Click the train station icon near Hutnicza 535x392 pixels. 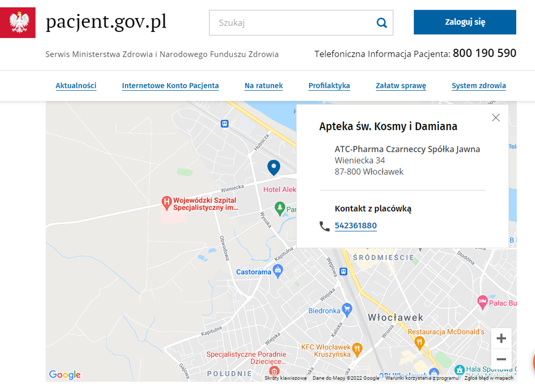tap(224, 124)
